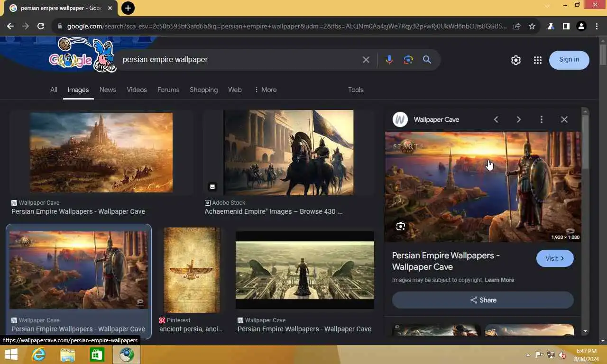607x364 pixels.
Task: Click the address bar URL
Action: tap(286, 27)
